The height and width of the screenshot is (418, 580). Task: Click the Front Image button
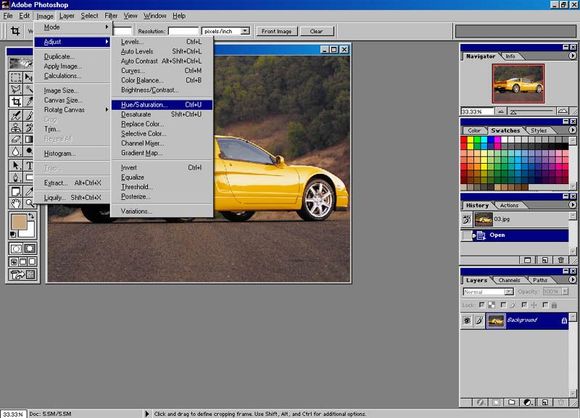coord(277,31)
